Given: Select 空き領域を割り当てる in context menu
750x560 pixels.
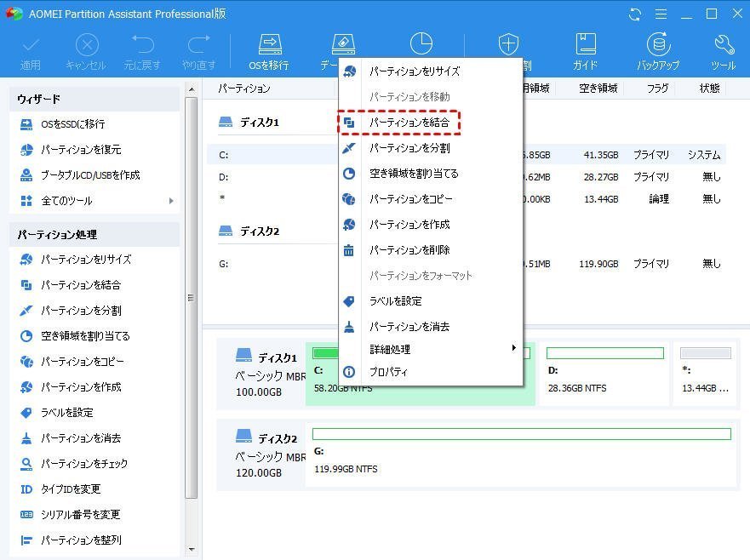Looking at the screenshot, I should (x=430, y=173).
